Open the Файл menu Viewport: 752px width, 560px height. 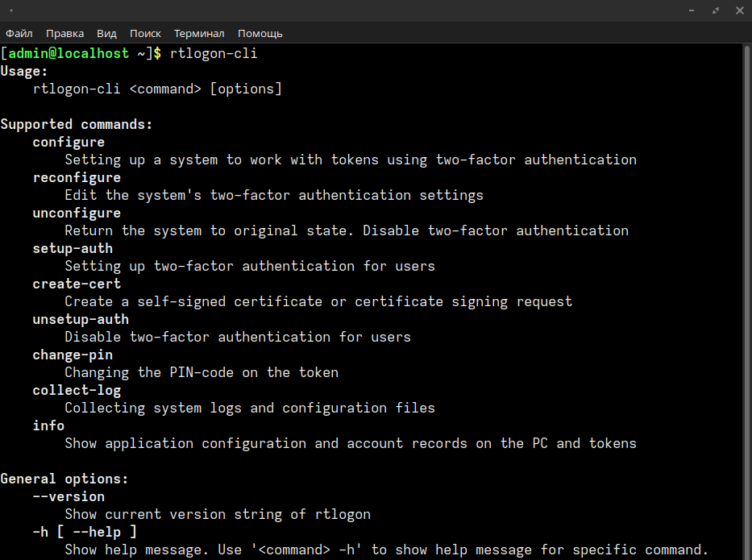(x=19, y=33)
